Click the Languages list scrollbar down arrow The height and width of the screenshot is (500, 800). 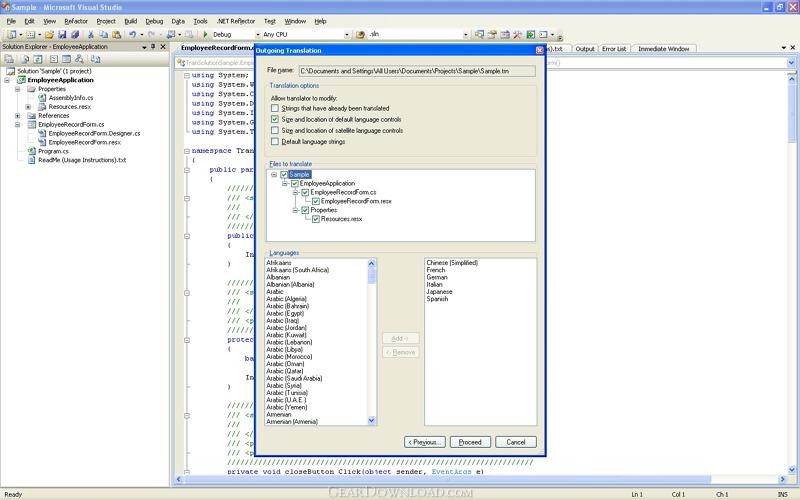[371, 420]
